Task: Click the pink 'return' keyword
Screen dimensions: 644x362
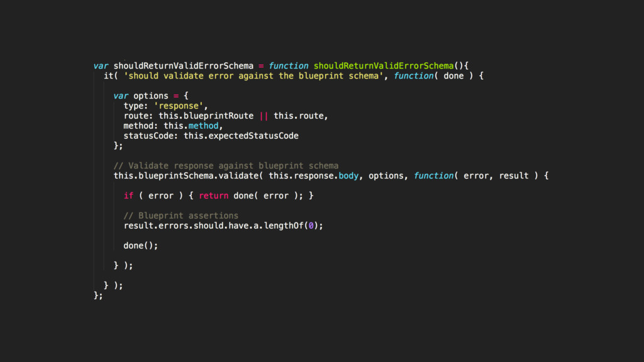Action: (214, 196)
